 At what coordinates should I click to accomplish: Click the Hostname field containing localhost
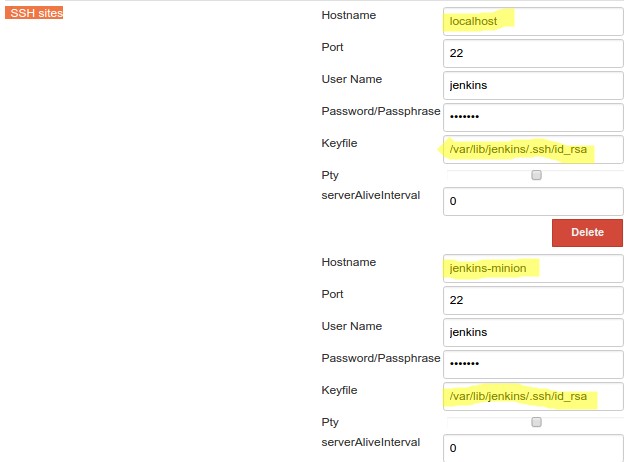532,20
